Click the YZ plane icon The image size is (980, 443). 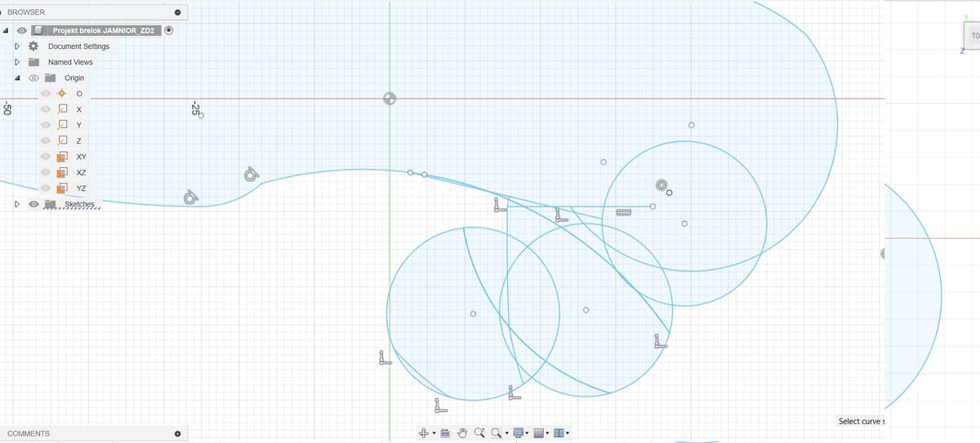62,188
